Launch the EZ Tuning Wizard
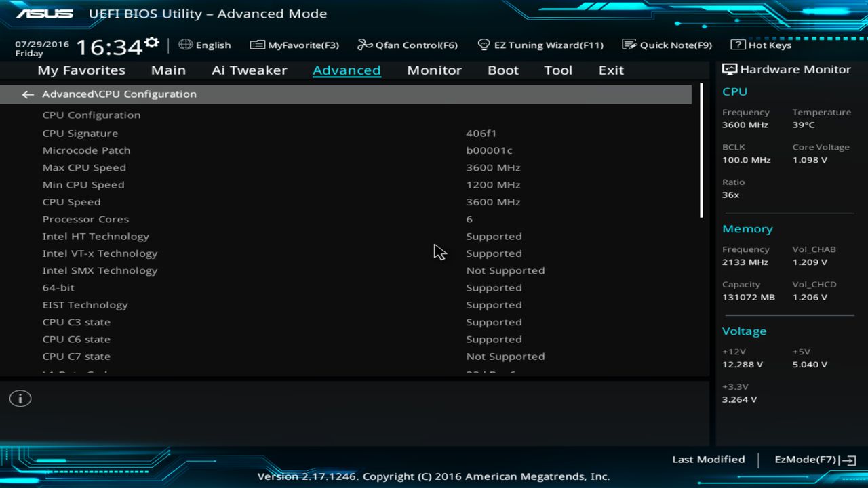 [540, 45]
